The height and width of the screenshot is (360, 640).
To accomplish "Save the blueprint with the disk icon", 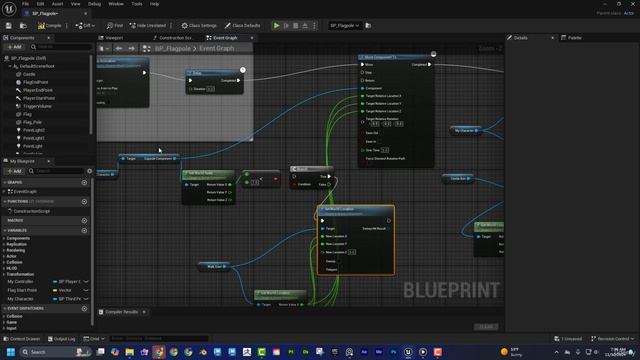I will pos(9,26).
